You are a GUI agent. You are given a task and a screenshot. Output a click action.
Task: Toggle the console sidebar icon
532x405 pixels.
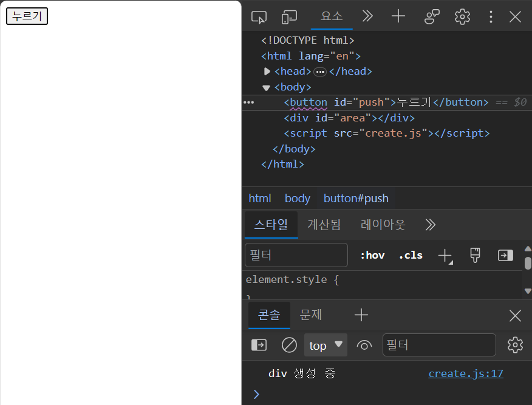tap(259, 345)
